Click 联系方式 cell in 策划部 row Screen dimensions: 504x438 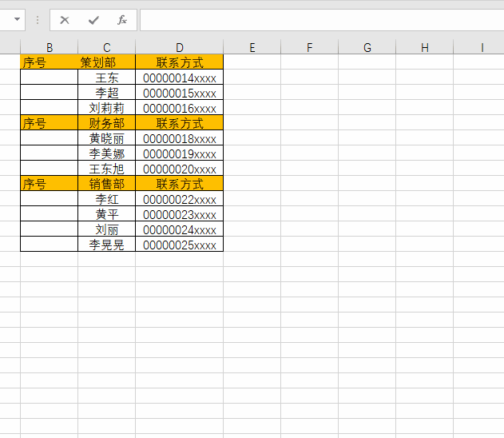(x=180, y=62)
